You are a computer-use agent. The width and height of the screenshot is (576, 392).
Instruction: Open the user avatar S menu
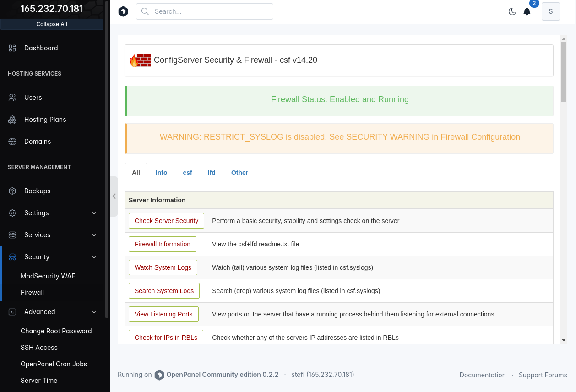point(551,11)
